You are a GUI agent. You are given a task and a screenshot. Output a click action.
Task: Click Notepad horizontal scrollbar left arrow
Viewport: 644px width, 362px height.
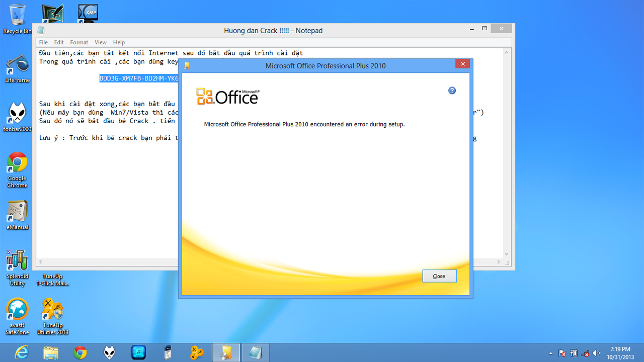pyautogui.click(x=41, y=262)
